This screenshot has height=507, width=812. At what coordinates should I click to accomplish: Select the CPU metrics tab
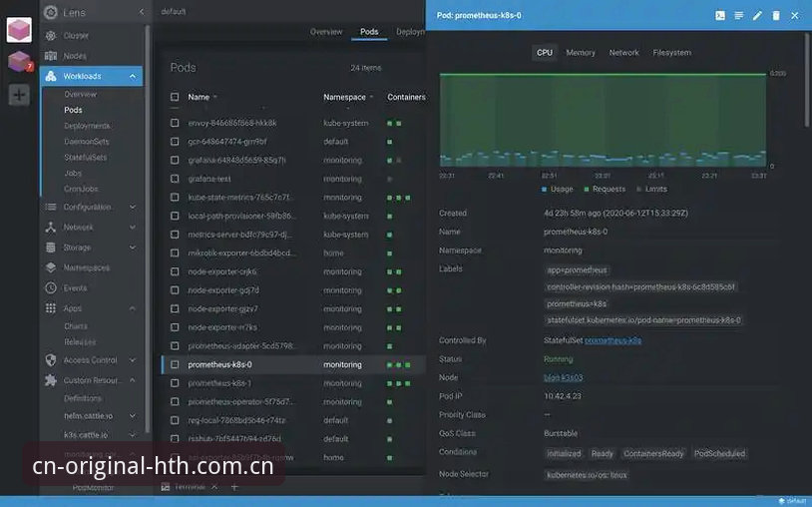pyautogui.click(x=545, y=53)
